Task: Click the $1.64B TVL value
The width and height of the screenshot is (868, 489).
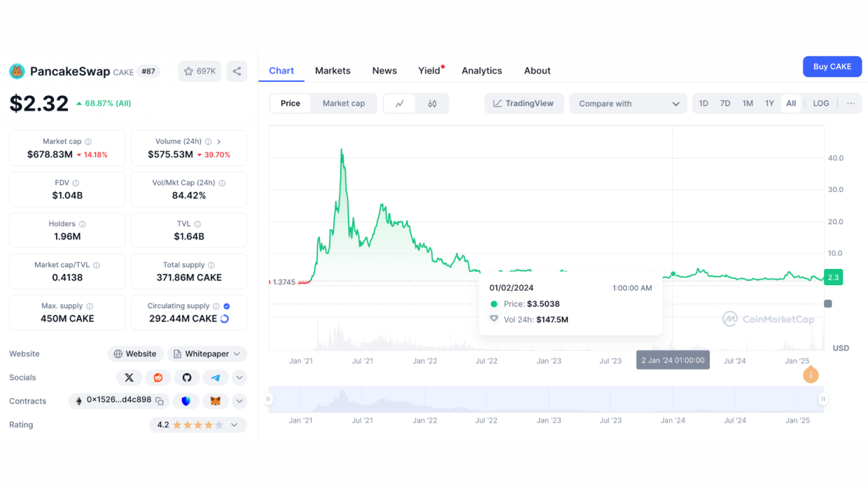Action: pyautogui.click(x=189, y=237)
